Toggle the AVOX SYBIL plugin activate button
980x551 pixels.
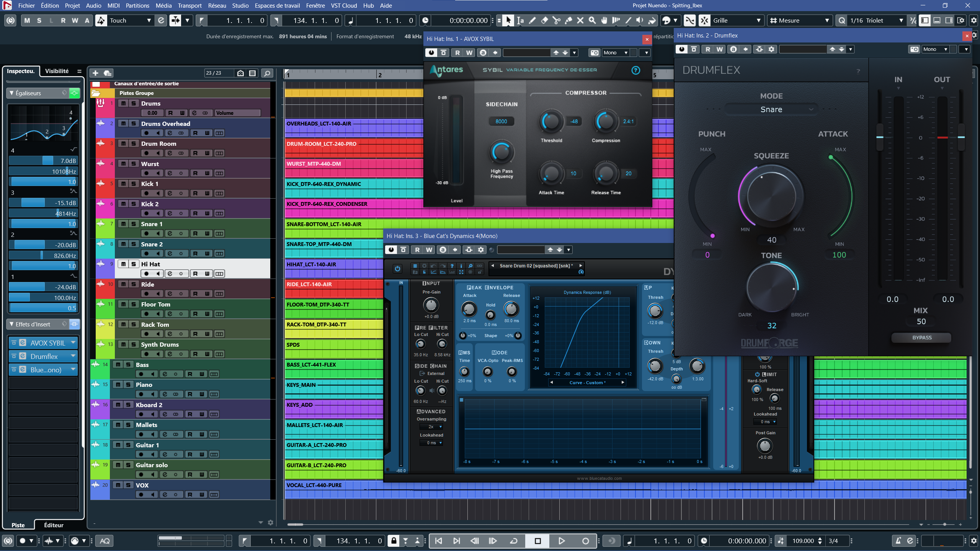(x=431, y=53)
